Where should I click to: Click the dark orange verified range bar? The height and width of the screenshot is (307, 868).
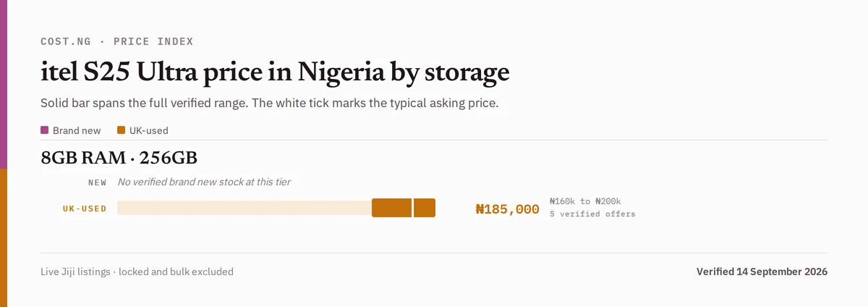(404, 208)
